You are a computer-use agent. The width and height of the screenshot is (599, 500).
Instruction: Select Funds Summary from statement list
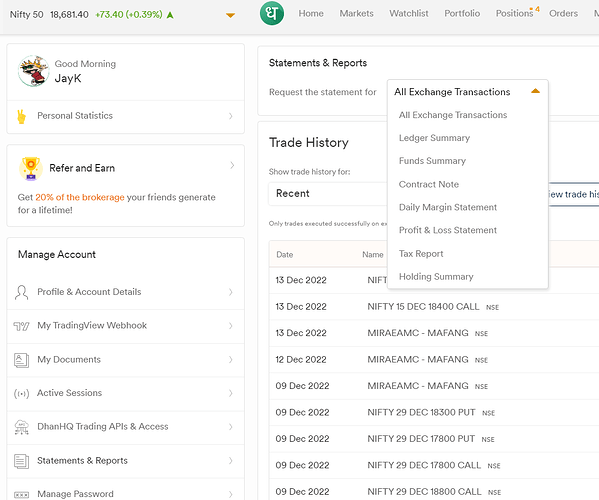coord(432,161)
